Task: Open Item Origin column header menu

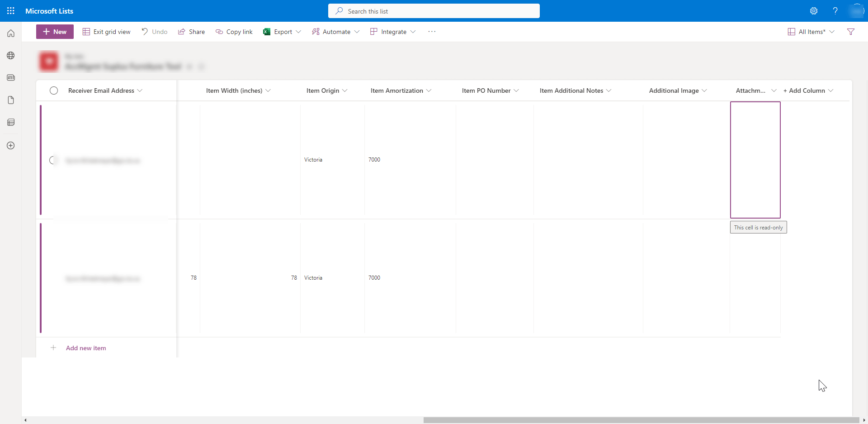Action: pyautogui.click(x=327, y=91)
